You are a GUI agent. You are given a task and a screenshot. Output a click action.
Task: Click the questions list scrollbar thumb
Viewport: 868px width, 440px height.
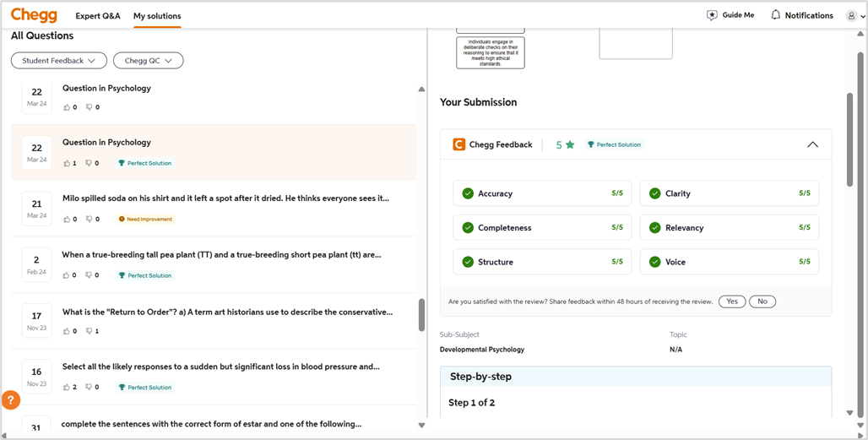(422, 315)
